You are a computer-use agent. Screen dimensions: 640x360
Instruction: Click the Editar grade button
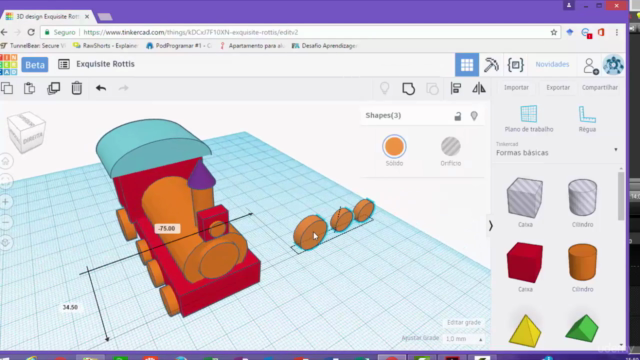coord(464,322)
